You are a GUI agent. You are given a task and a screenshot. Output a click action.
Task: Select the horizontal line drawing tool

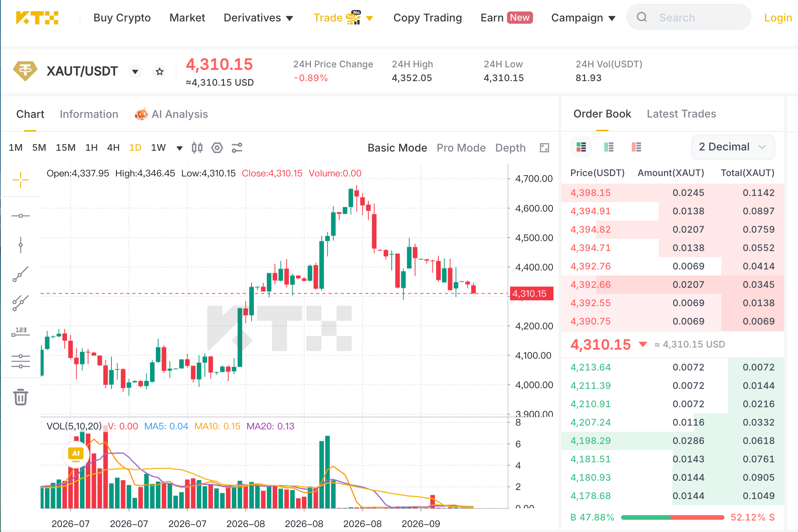point(21,216)
